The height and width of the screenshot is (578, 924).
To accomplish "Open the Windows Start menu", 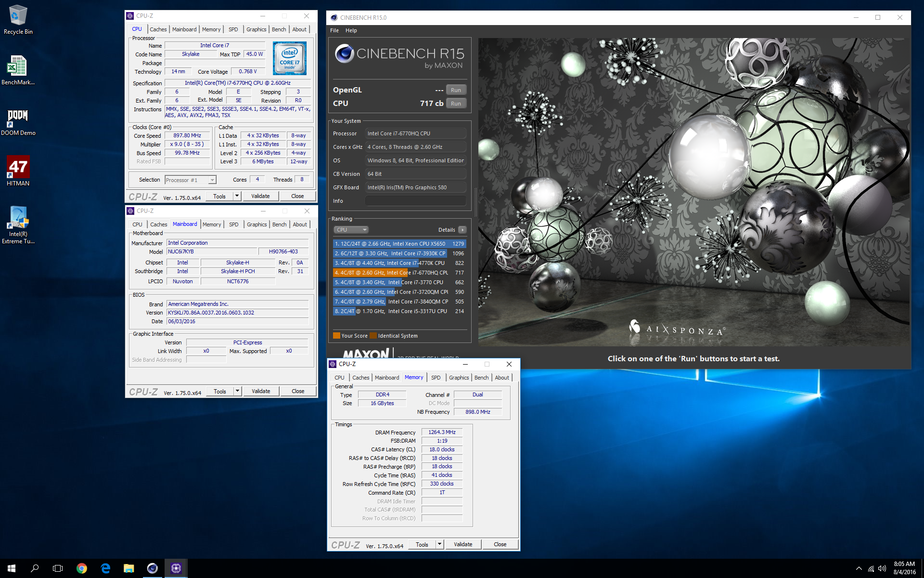I will point(12,568).
